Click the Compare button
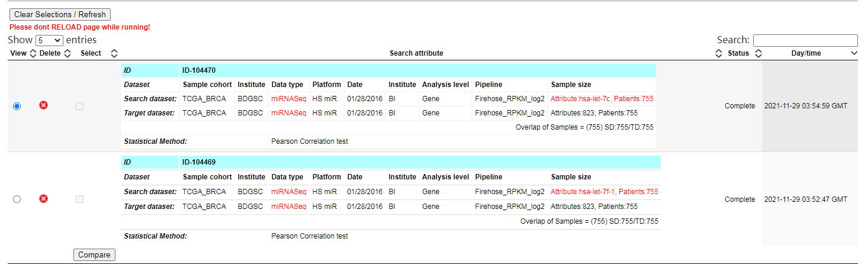868x264 pixels. tap(94, 255)
